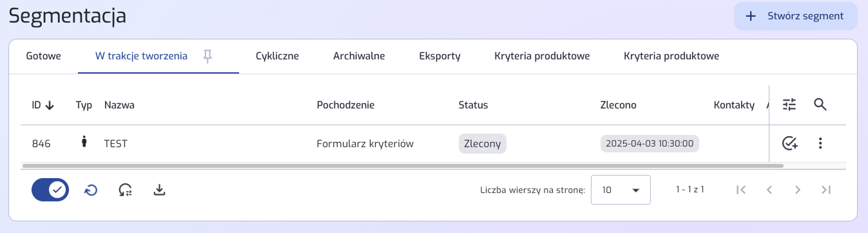Select the TEST segment row name
Image resolution: width=868 pixels, height=233 pixels.
click(116, 144)
